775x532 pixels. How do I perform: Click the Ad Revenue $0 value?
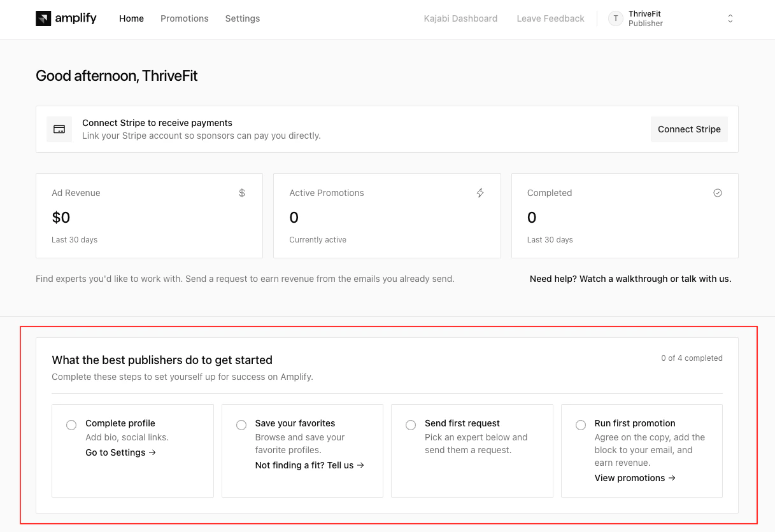(61, 218)
